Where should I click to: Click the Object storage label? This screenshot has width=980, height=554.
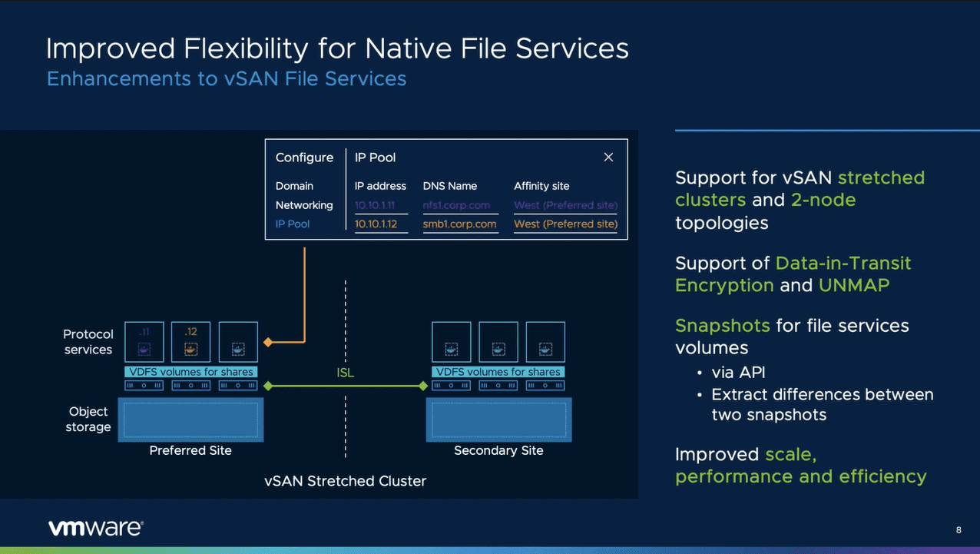click(88, 420)
